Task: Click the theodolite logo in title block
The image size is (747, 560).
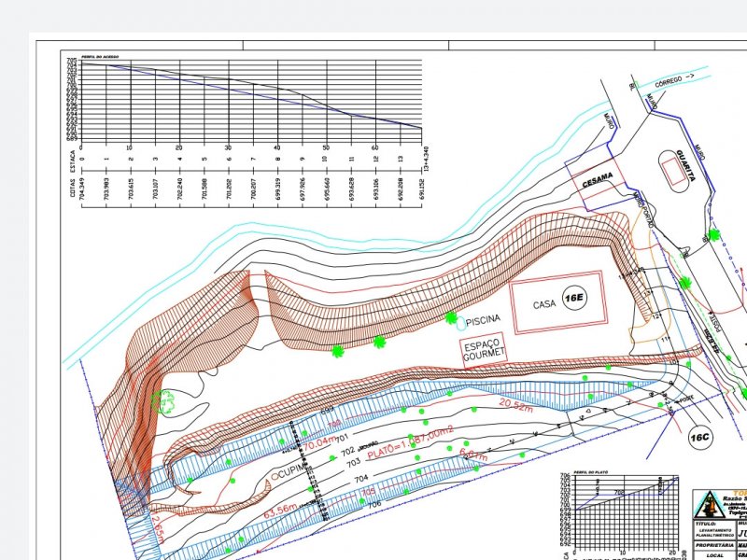Action: [710, 505]
